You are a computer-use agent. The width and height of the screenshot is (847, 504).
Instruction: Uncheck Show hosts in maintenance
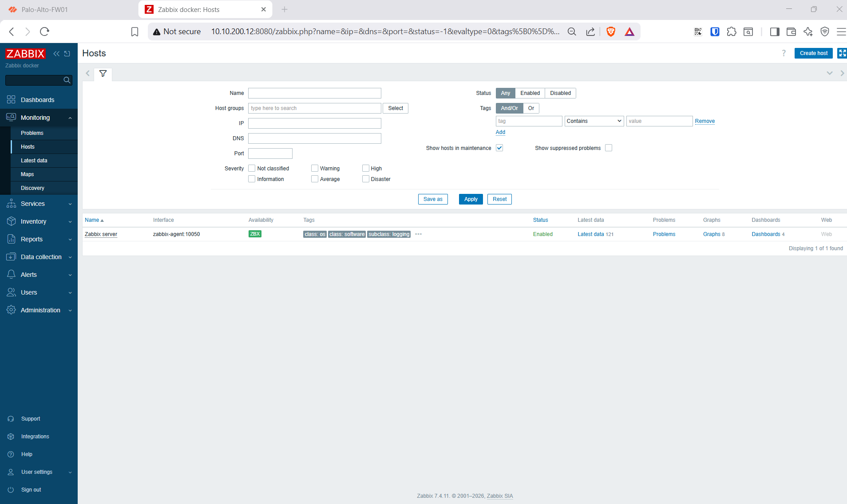[x=499, y=148]
